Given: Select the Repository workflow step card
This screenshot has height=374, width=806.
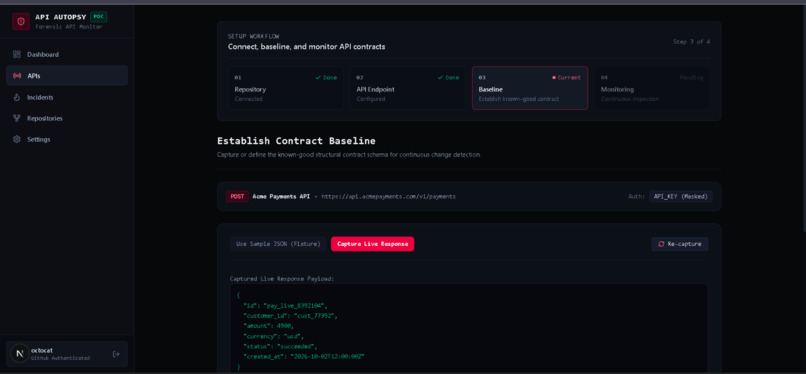Looking at the screenshot, I should [286, 88].
